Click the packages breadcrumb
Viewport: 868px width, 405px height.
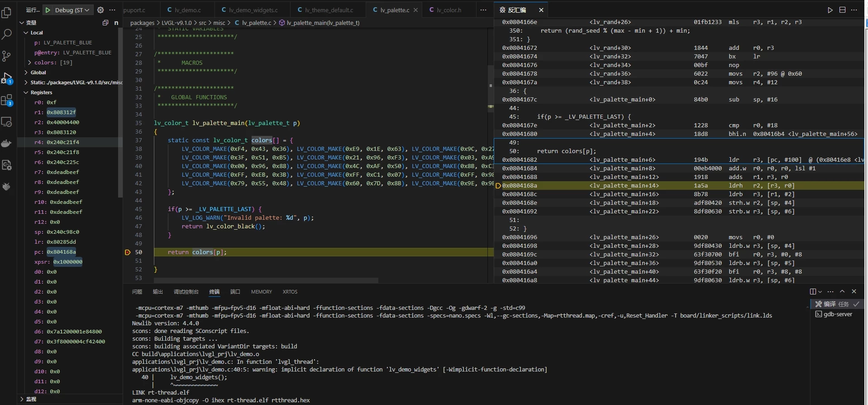click(x=142, y=23)
